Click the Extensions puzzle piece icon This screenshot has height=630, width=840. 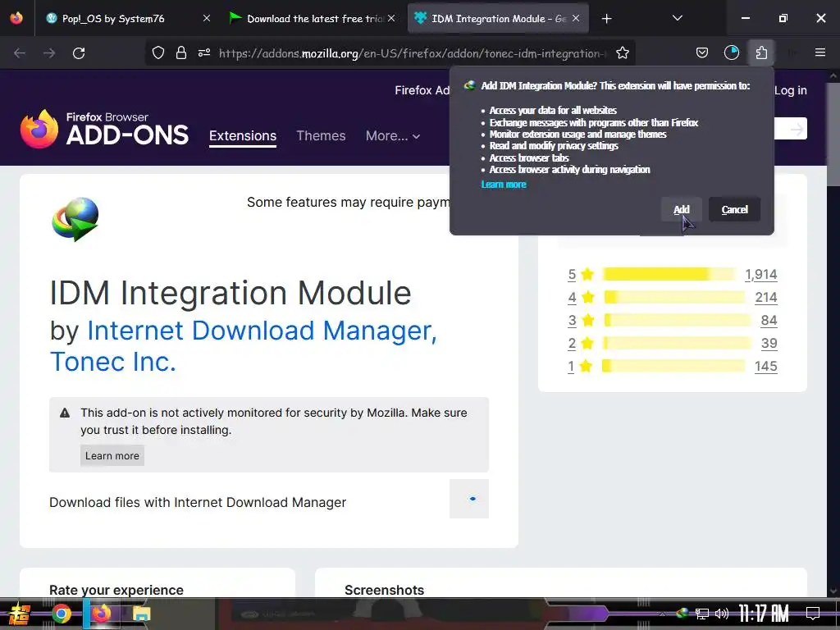(761, 52)
